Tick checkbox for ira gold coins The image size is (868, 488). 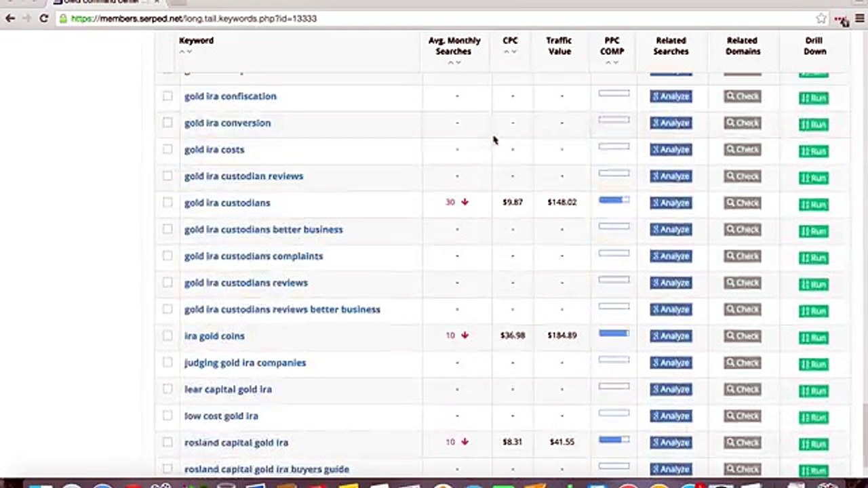point(167,335)
